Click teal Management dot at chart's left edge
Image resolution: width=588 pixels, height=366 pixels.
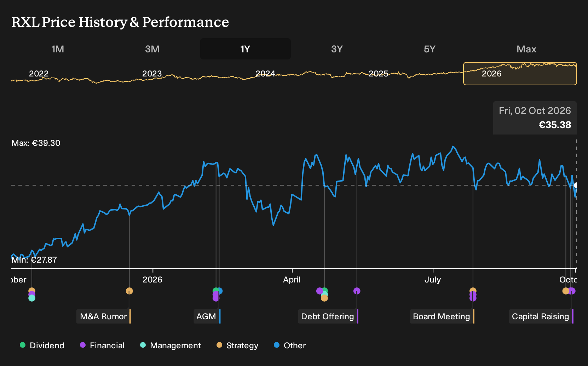point(32,298)
